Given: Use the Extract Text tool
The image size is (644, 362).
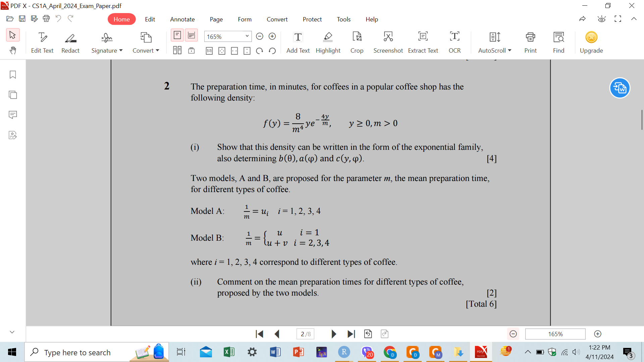Looking at the screenshot, I should pyautogui.click(x=423, y=42).
